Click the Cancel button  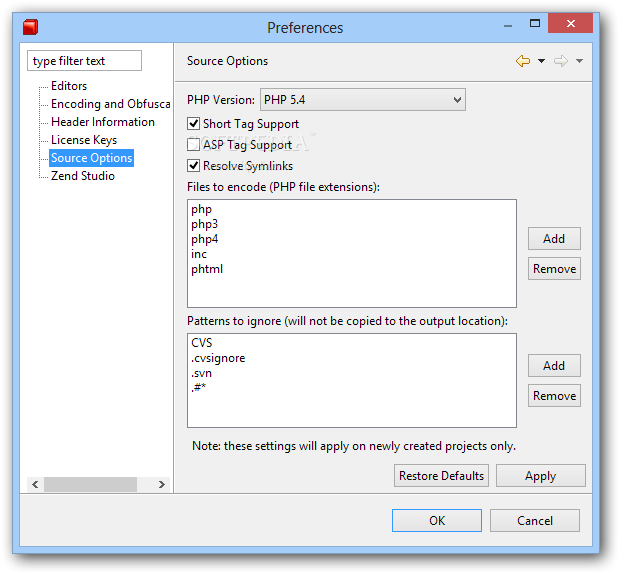coord(535,521)
